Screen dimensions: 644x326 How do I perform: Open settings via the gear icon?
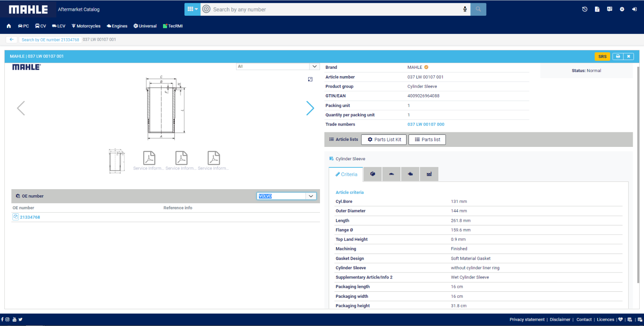622,9
